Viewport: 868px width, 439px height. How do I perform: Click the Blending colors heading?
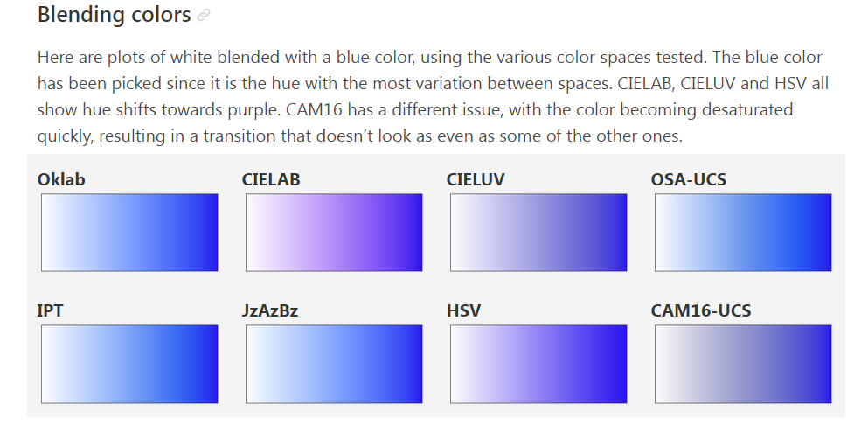click(114, 15)
